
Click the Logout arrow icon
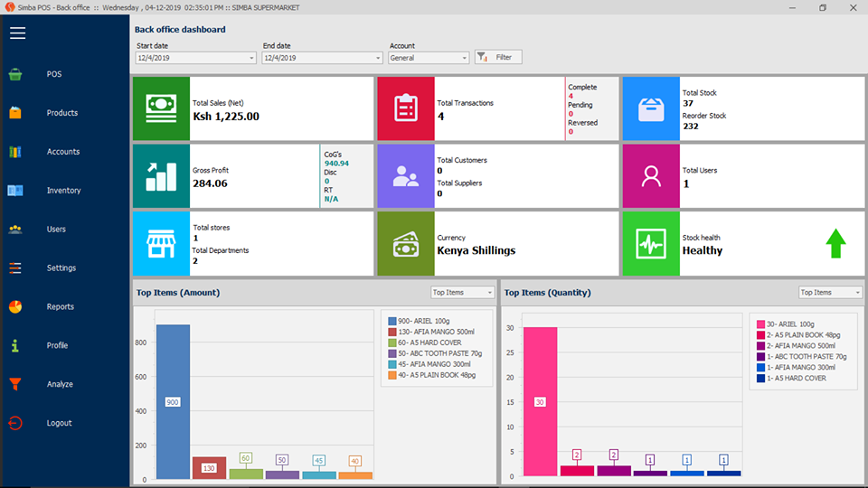point(15,423)
